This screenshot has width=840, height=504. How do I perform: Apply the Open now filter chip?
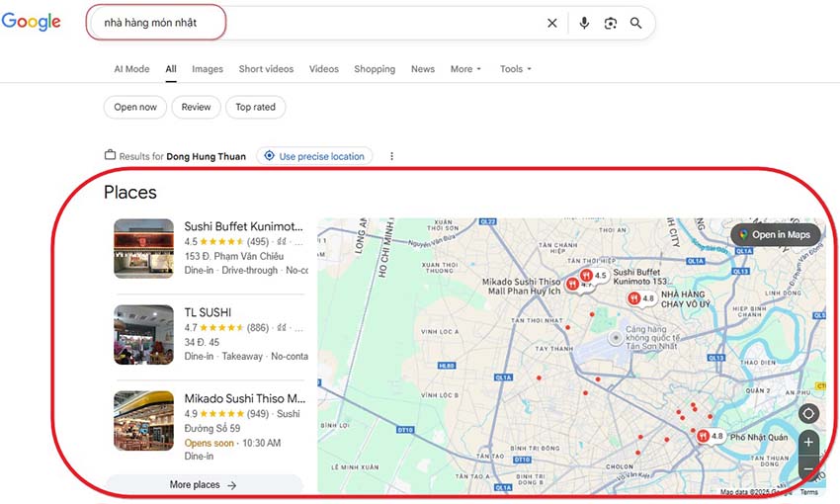135,107
